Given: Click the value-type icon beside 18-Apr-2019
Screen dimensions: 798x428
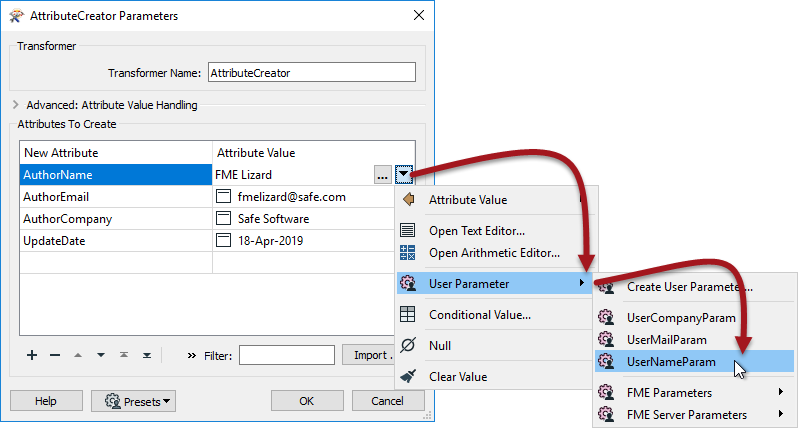Looking at the screenshot, I should point(223,240).
